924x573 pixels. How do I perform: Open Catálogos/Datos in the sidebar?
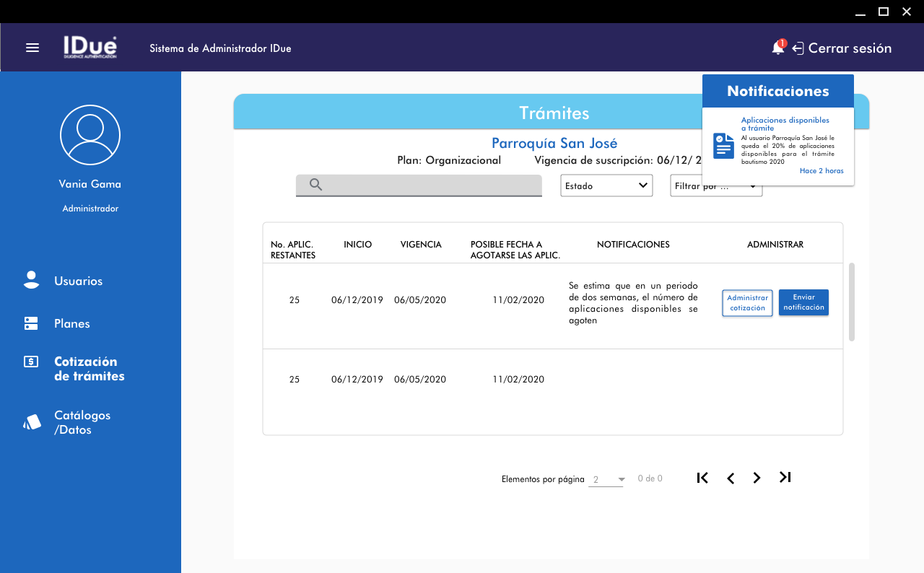(x=82, y=423)
